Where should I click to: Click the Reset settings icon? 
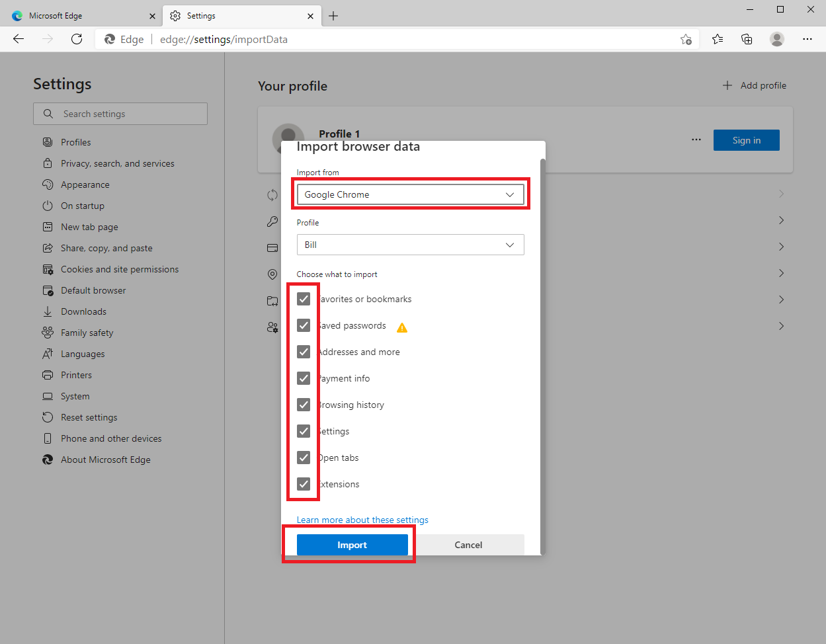(48, 417)
